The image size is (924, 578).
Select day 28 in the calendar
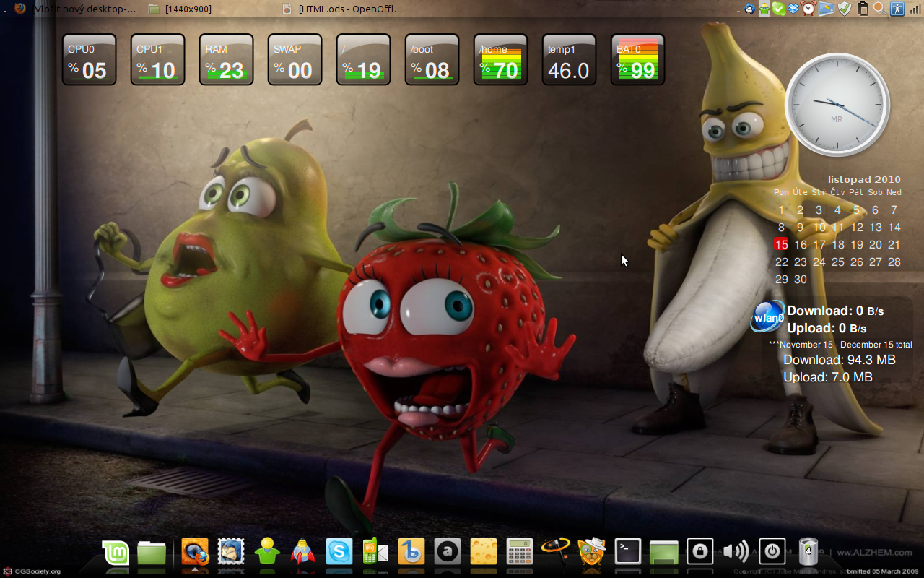click(x=894, y=262)
